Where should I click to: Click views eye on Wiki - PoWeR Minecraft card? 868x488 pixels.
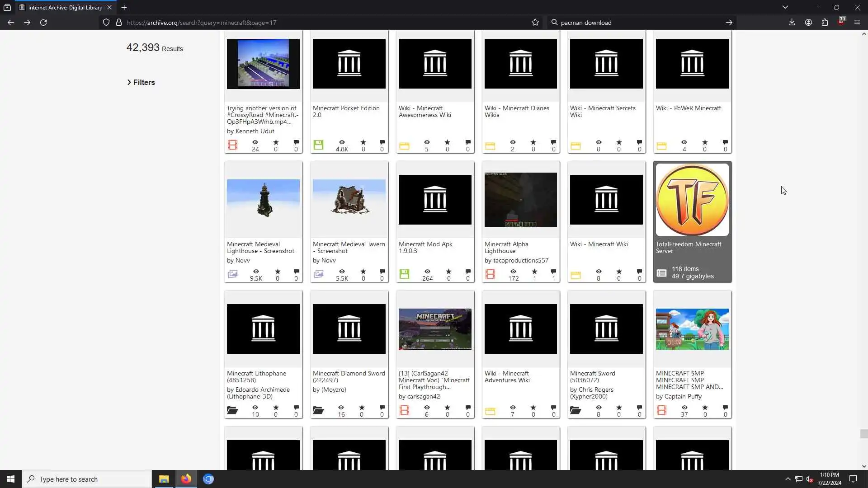click(x=684, y=142)
